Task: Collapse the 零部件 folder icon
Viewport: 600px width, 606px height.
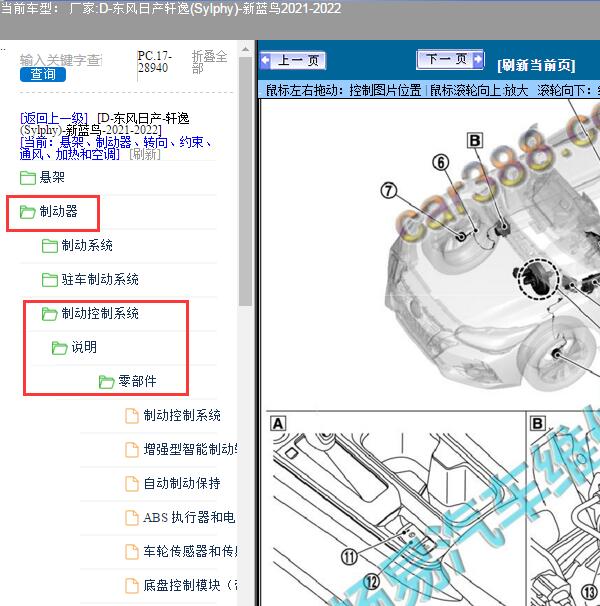Action: tap(106, 381)
